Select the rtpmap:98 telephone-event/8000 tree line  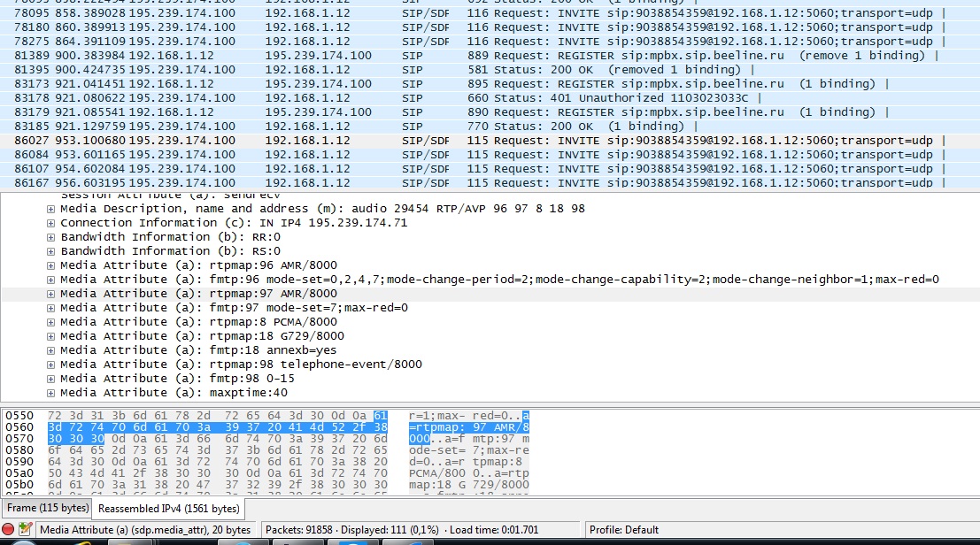pyautogui.click(x=242, y=364)
